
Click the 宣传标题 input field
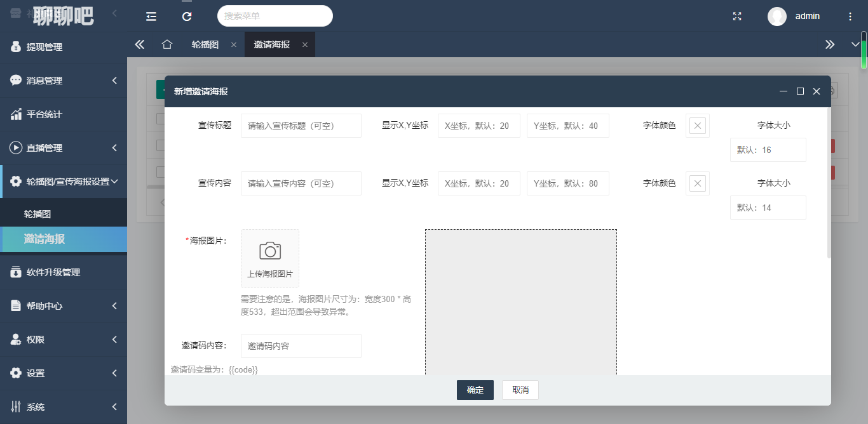[301, 126]
